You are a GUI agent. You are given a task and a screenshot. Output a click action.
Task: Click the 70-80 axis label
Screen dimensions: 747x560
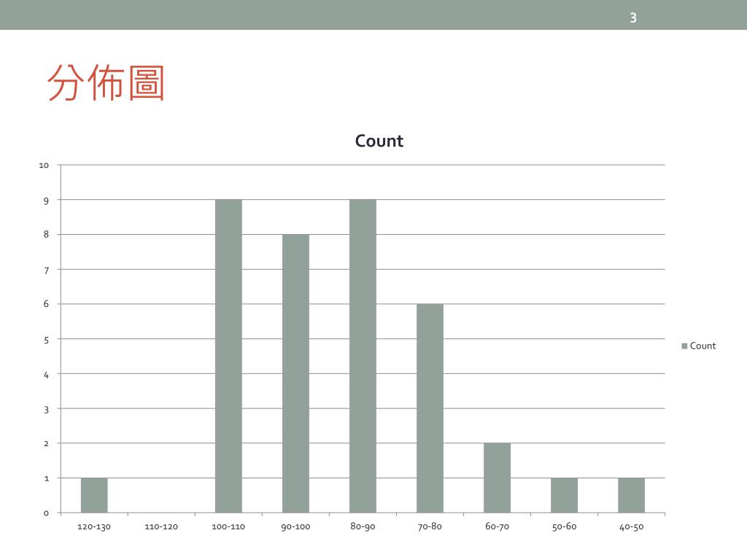(430, 526)
